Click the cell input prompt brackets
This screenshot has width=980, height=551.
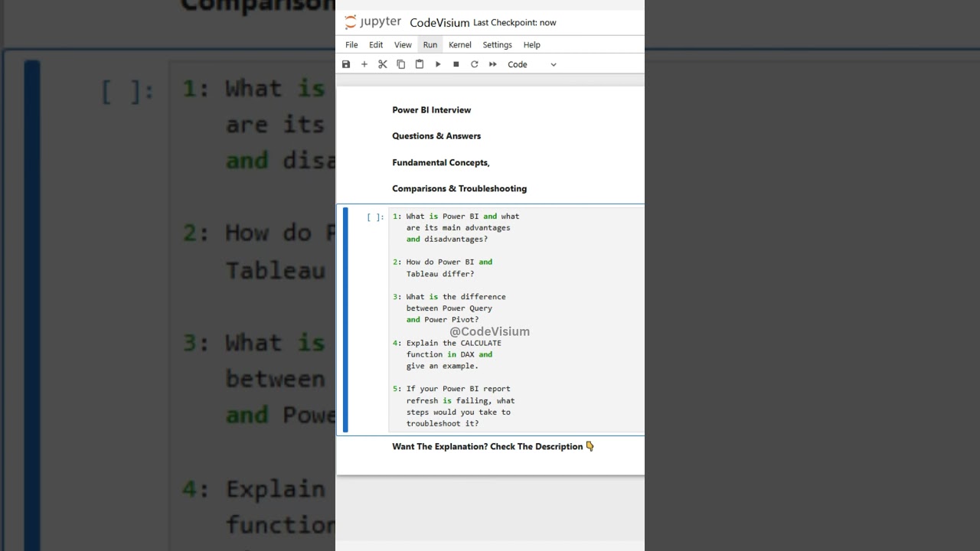click(x=375, y=217)
